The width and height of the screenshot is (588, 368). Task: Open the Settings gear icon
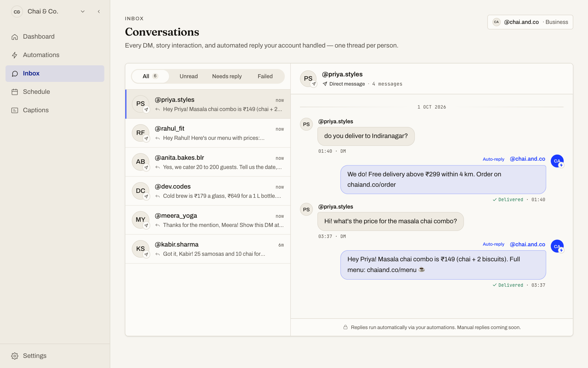15,356
